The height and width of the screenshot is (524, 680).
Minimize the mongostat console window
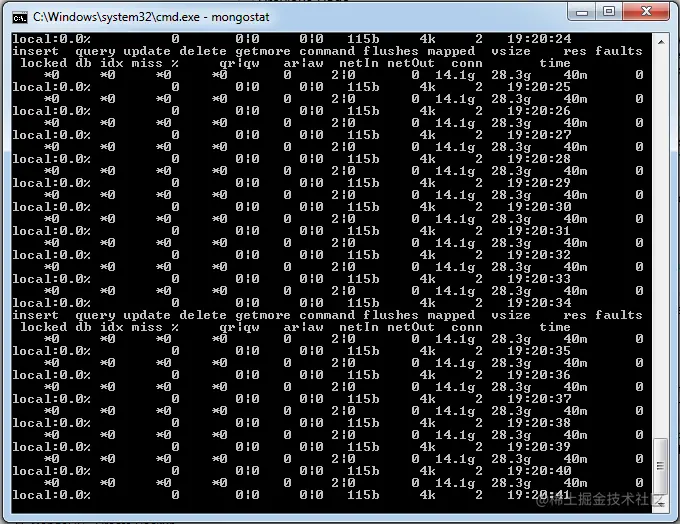pyautogui.click(x=582, y=12)
